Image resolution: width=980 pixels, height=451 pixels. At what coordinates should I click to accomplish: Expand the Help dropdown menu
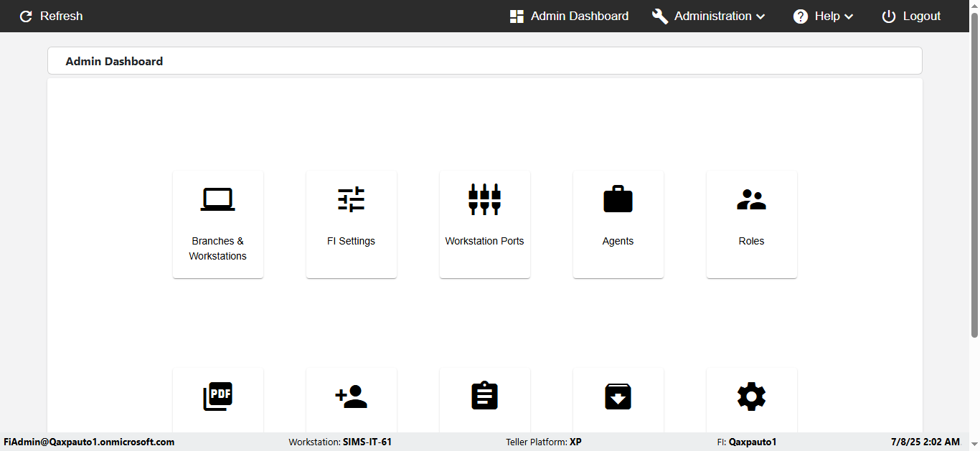(x=823, y=16)
